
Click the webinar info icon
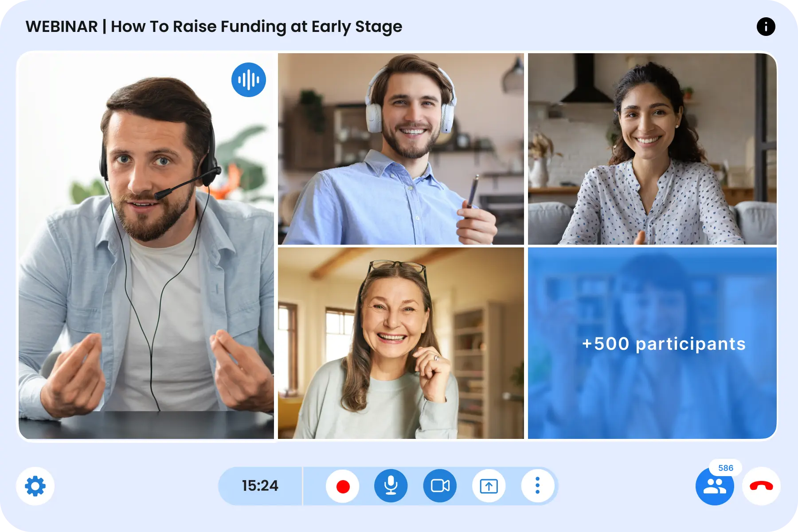pyautogui.click(x=766, y=27)
